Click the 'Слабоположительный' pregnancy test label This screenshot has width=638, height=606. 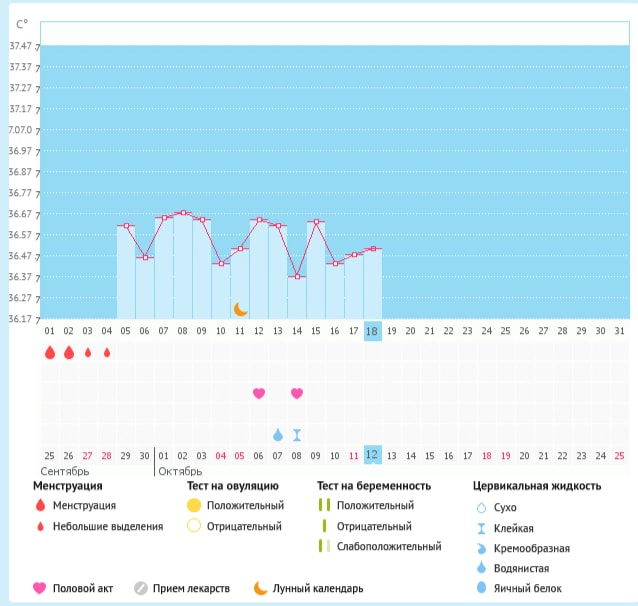389,546
